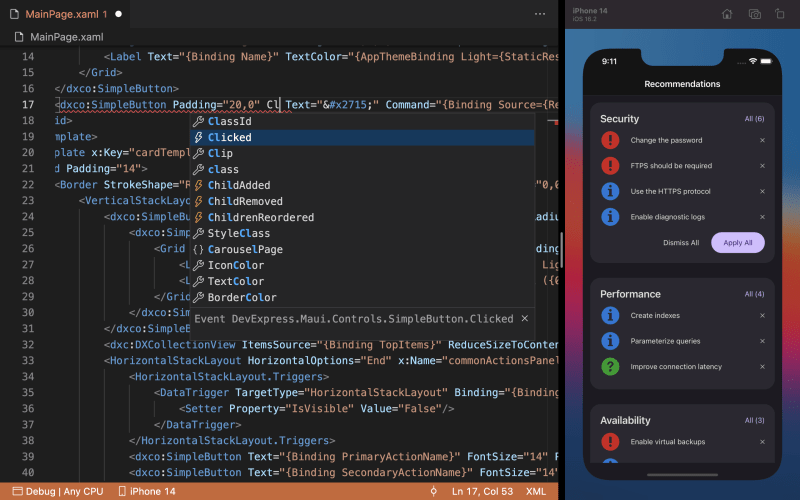Tap the FTPS should be required alert icon

click(x=610, y=165)
